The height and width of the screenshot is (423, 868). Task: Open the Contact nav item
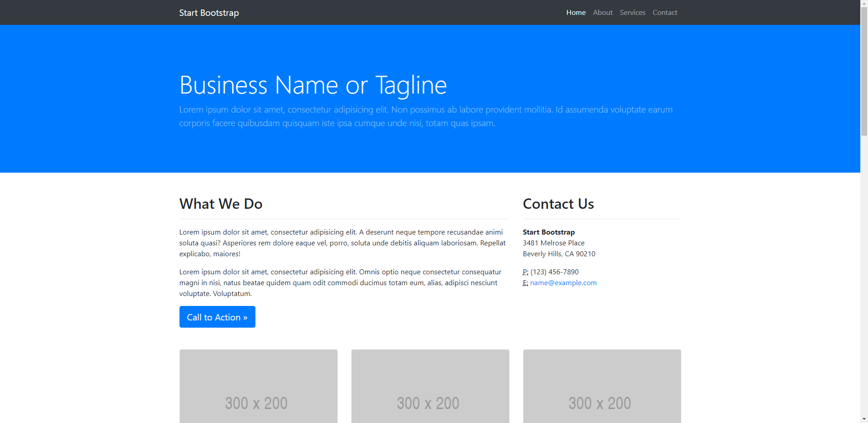(x=665, y=13)
